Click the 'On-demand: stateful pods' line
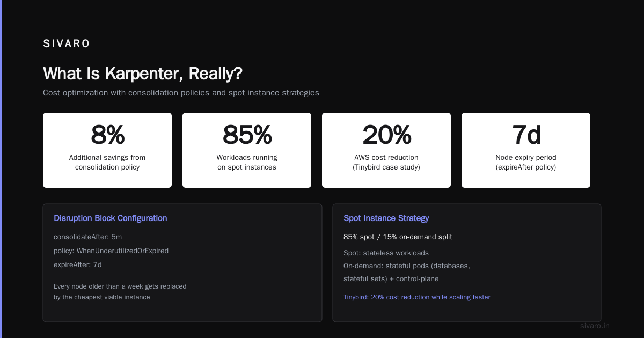 point(407,273)
